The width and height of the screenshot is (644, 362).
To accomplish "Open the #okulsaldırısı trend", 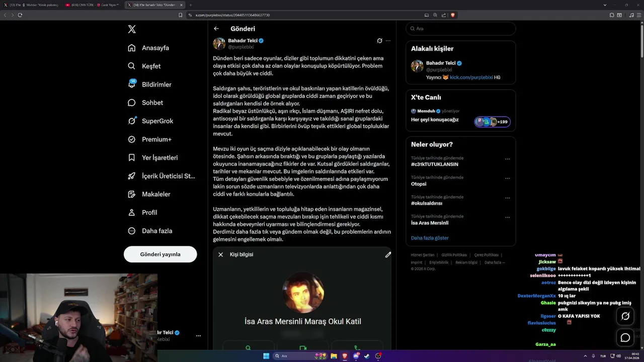I will pos(427,203).
